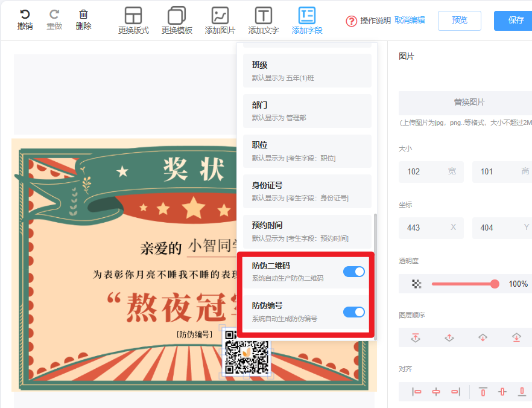
Task: Click the Y coordinate field 404
Action: [502, 228]
